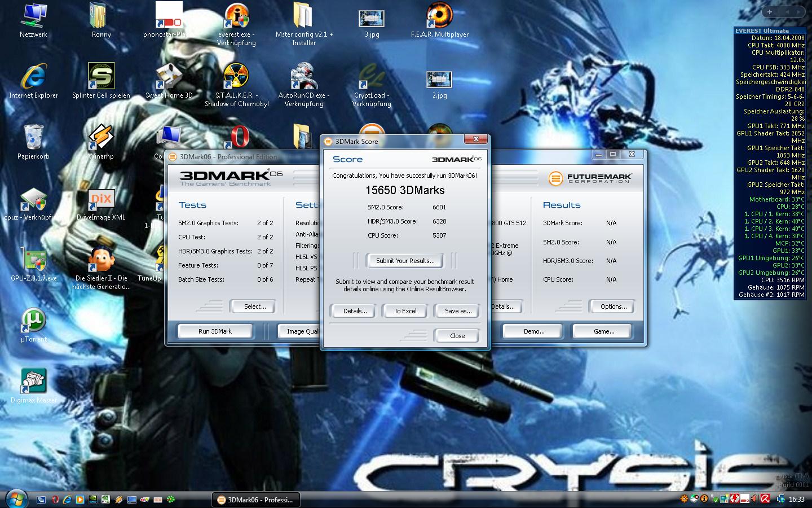Click the EVEREST info tray icon

pyautogui.click(x=704, y=499)
